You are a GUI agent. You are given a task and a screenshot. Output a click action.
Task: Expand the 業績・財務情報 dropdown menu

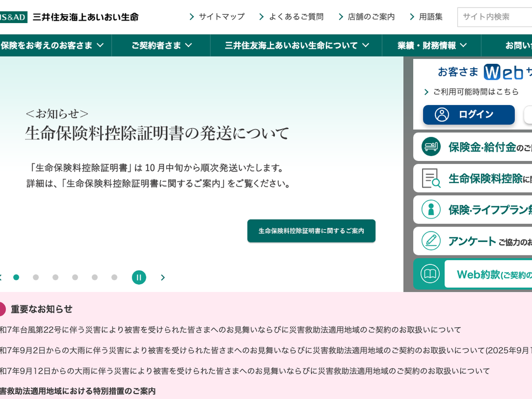point(432,45)
